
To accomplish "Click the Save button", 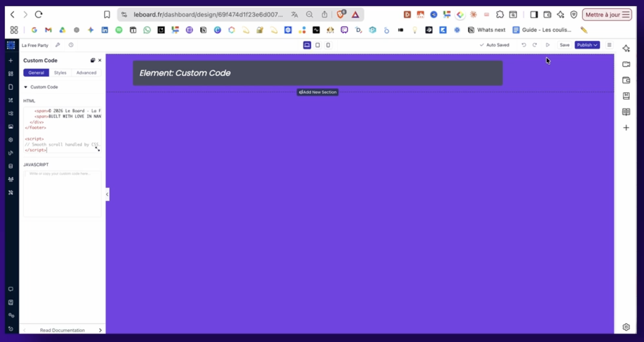I will coord(564,45).
